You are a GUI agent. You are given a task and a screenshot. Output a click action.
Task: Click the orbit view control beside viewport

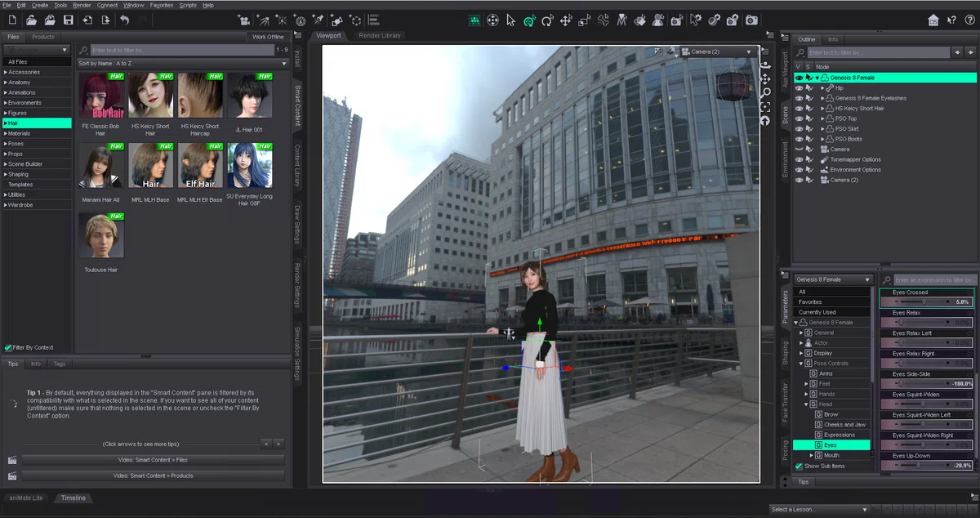click(766, 65)
